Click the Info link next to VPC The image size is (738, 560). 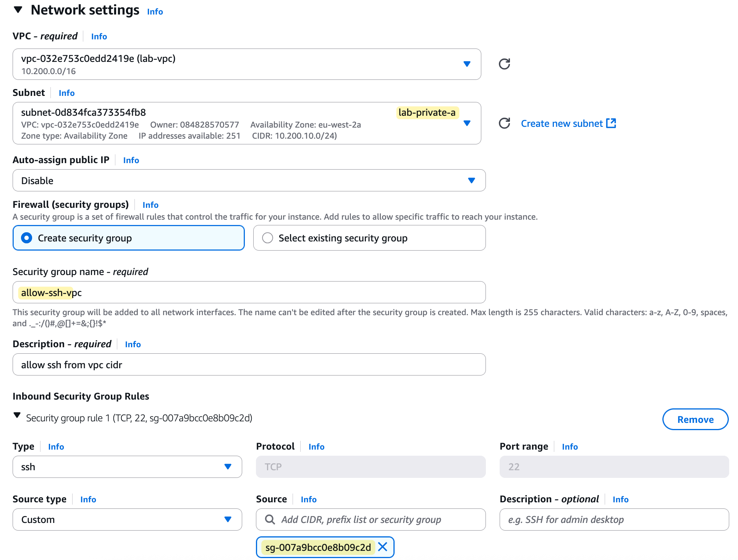click(99, 36)
